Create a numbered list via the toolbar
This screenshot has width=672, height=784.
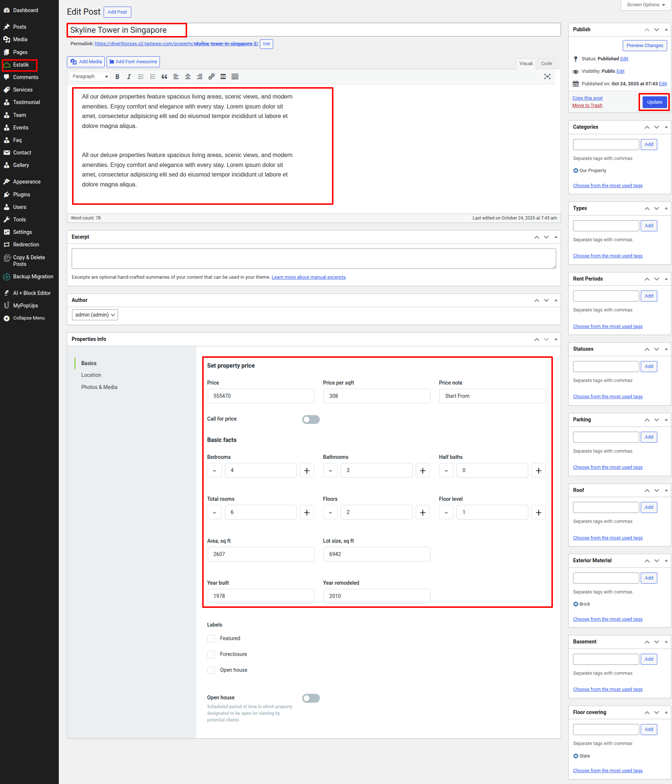click(x=153, y=76)
